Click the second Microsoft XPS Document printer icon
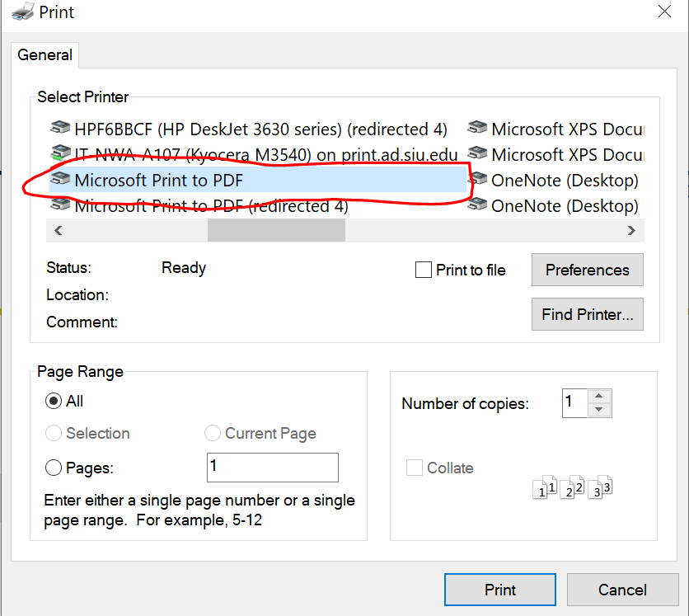The width and height of the screenshot is (689, 616). point(477,153)
